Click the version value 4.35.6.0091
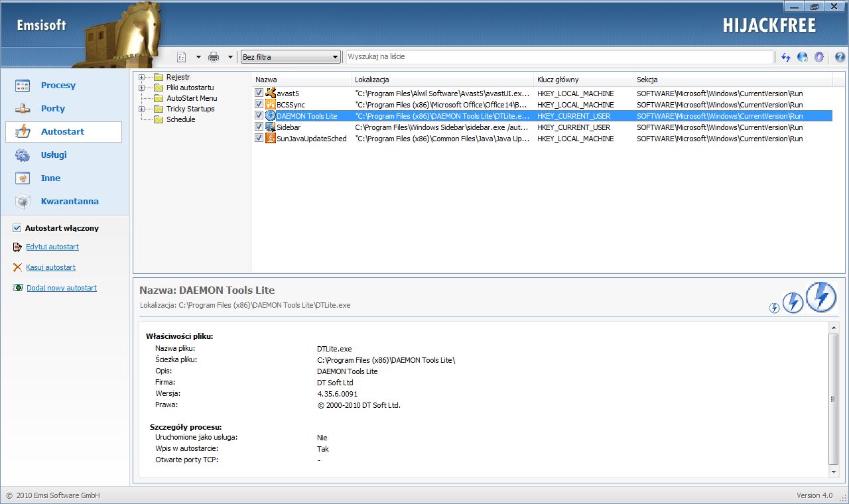 pyautogui.click(x=337, y=394)
